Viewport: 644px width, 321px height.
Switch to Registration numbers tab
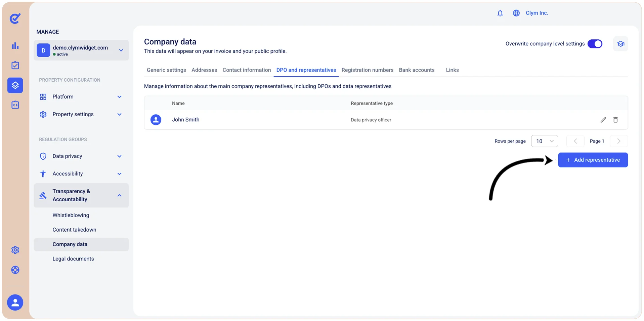click(367, 70)
